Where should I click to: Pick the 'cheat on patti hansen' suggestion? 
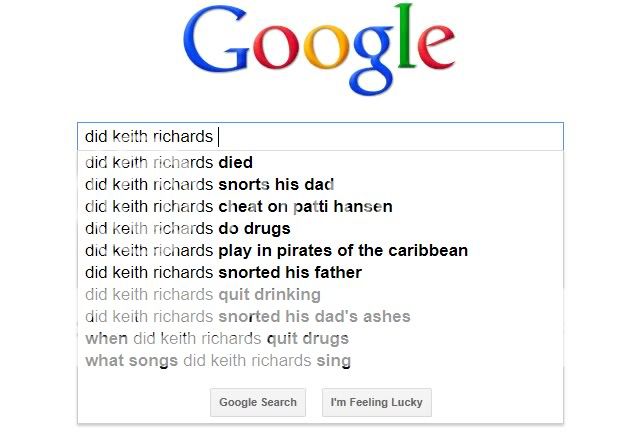pyautogui.click(x=238, y=206)
